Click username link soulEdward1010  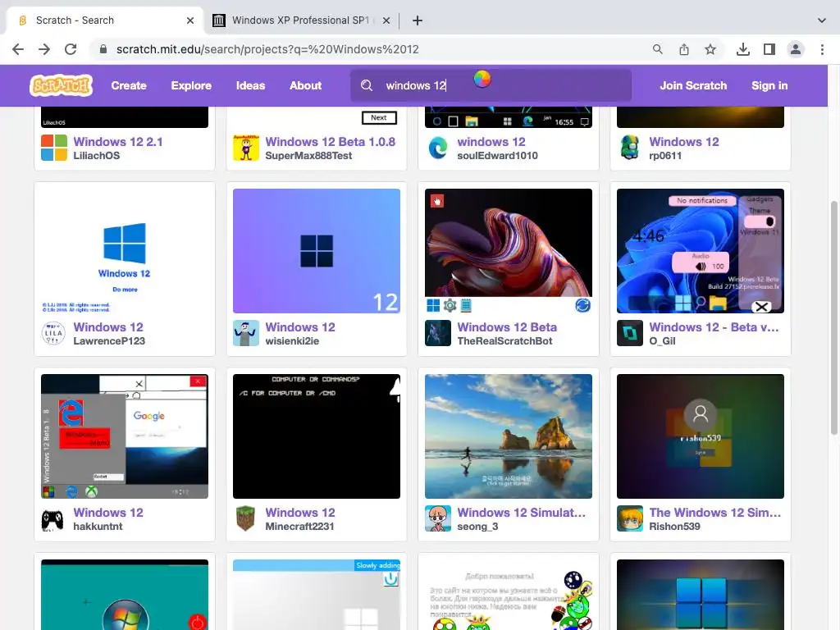pyautogui.click(x=497, y=155)
